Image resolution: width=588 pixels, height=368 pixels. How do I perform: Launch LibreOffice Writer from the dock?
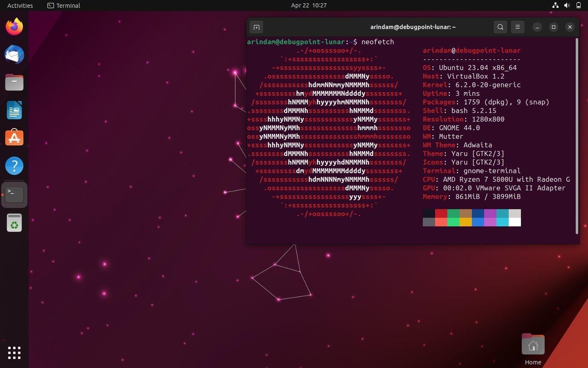point(14,111)
